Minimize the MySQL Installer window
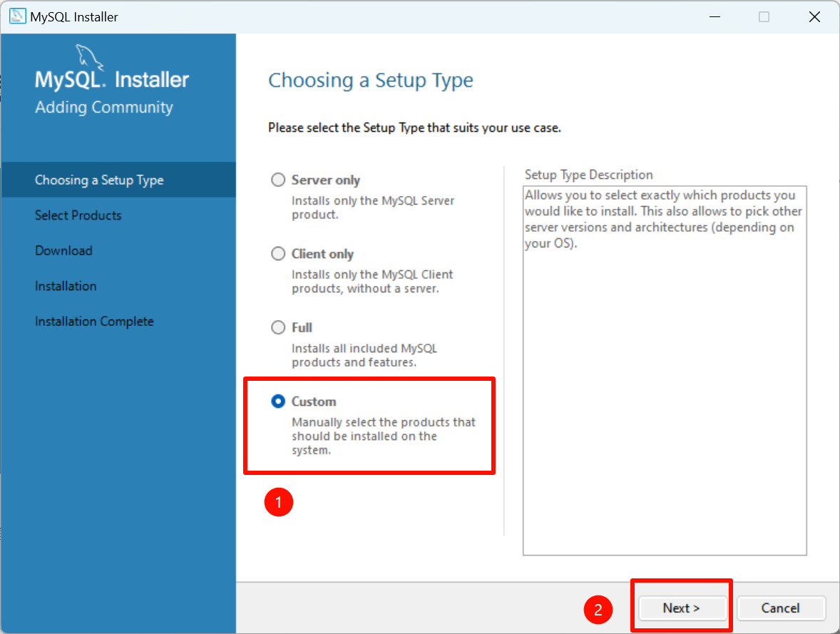This screenshot has width=840, height=634. click(714, 16)
